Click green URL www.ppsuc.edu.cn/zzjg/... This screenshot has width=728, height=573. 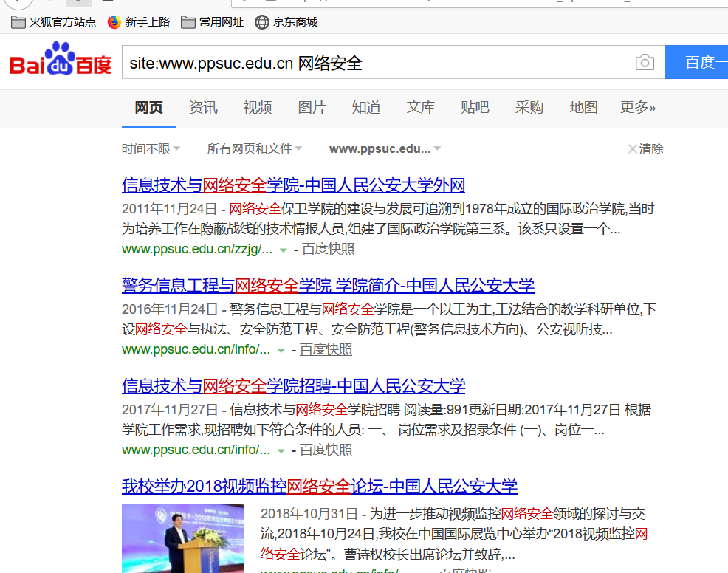(197, 250)
